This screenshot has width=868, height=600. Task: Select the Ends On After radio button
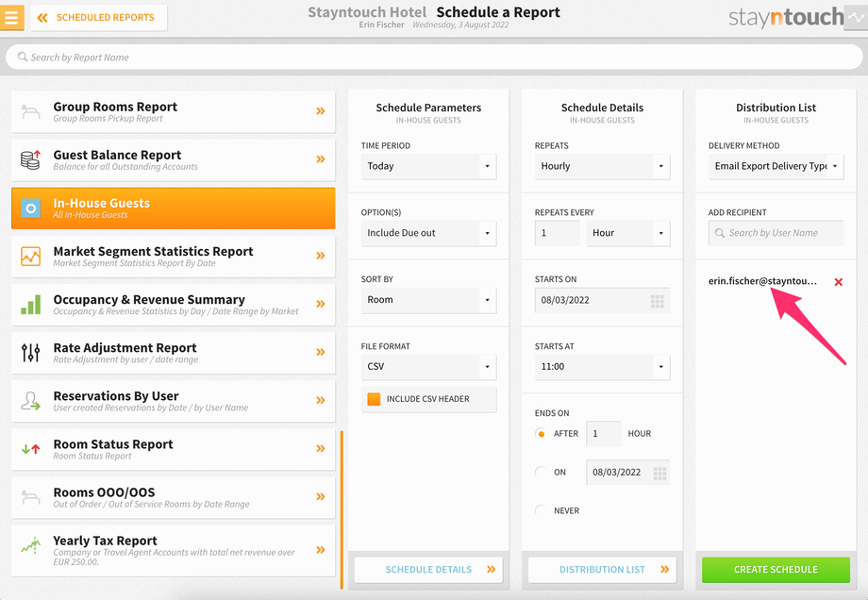tap(541, 434)
